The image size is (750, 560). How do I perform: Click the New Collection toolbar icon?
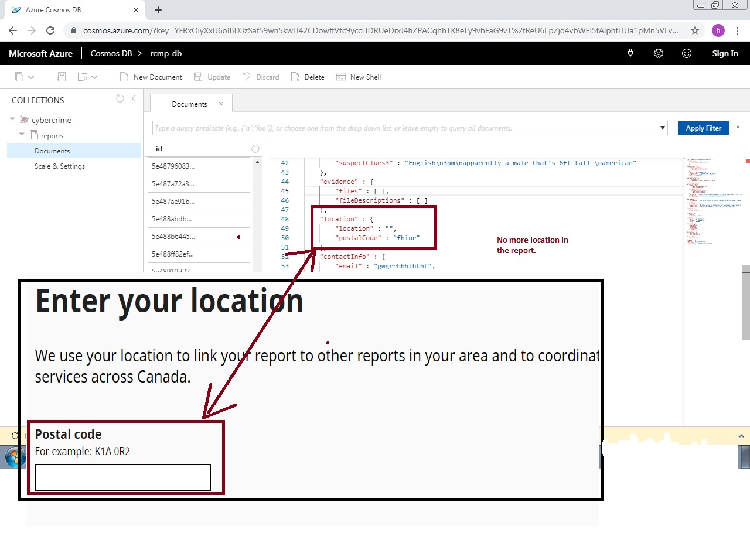(x=19, y=77)
